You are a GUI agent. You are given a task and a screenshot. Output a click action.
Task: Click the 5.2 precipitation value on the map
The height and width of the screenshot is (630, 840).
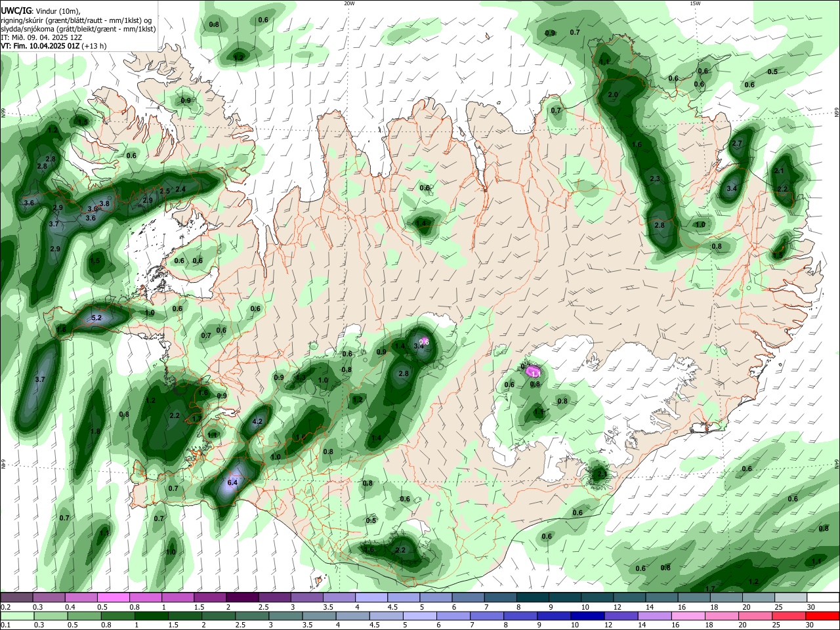96,318
